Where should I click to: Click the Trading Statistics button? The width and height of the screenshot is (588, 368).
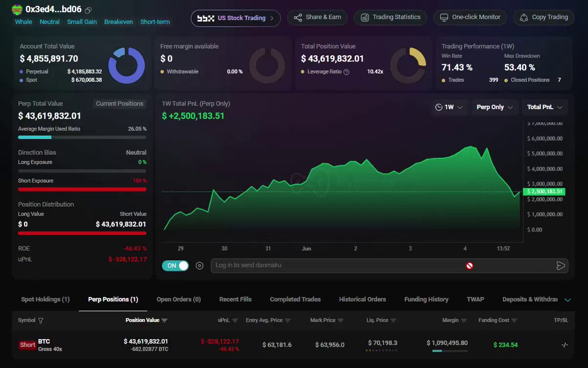click(390, 18)
